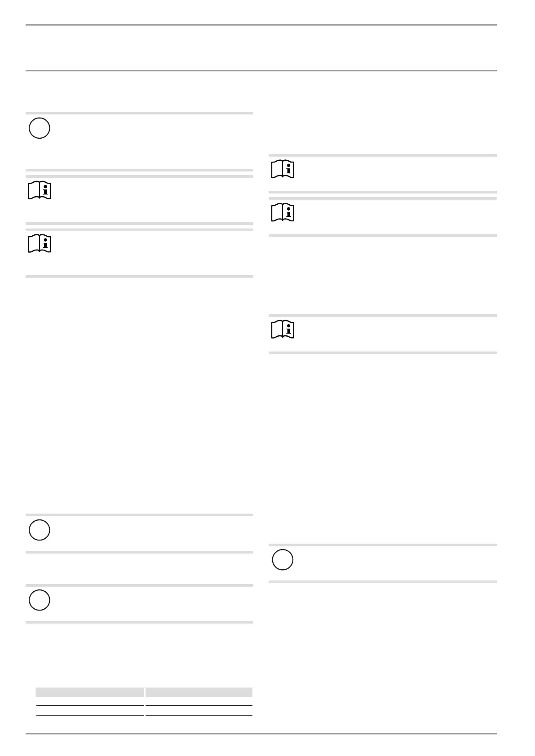Click the right gray table header cell

coord(199,692)
